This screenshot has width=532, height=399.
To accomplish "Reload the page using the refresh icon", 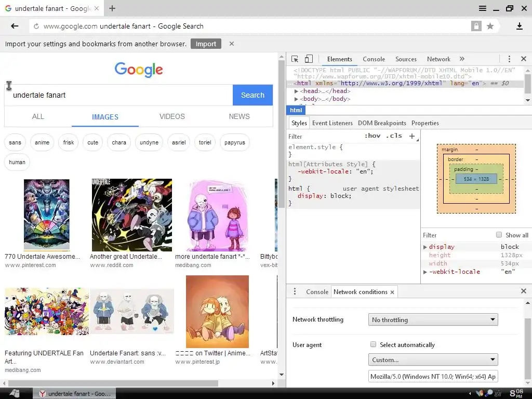I will [x=36, y=26].
